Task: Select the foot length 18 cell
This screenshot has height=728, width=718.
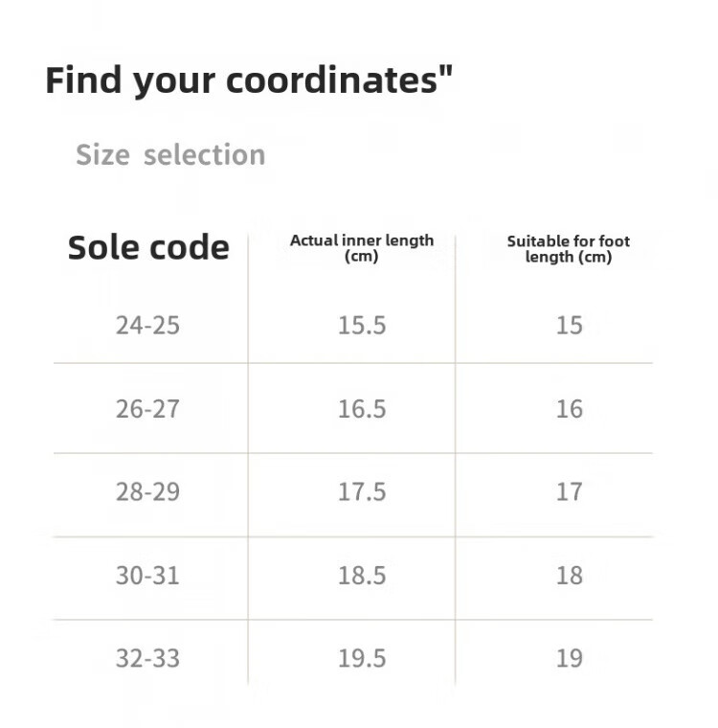Action: coord(569,576)
